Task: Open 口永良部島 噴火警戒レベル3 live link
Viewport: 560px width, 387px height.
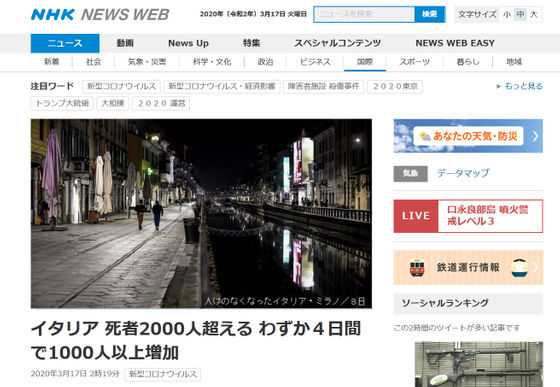Action: pyautogui.click(x=488, y=216)
